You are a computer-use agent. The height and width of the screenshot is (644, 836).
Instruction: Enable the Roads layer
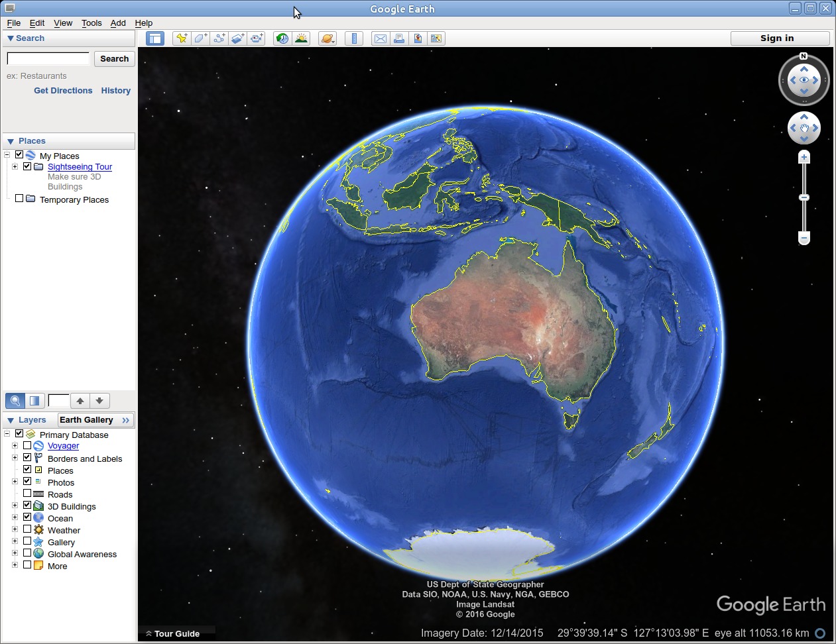click(x=27, y=494)
